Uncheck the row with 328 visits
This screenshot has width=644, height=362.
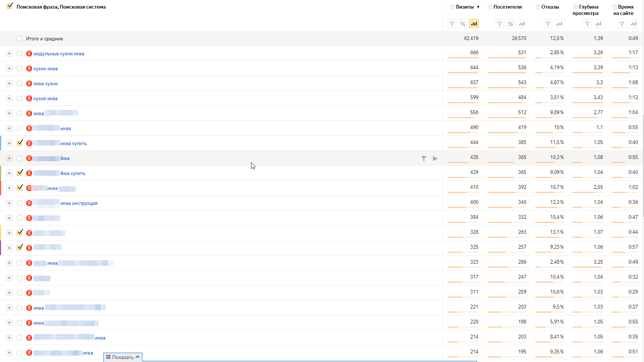pyautogui.click(x=20, y=233)
